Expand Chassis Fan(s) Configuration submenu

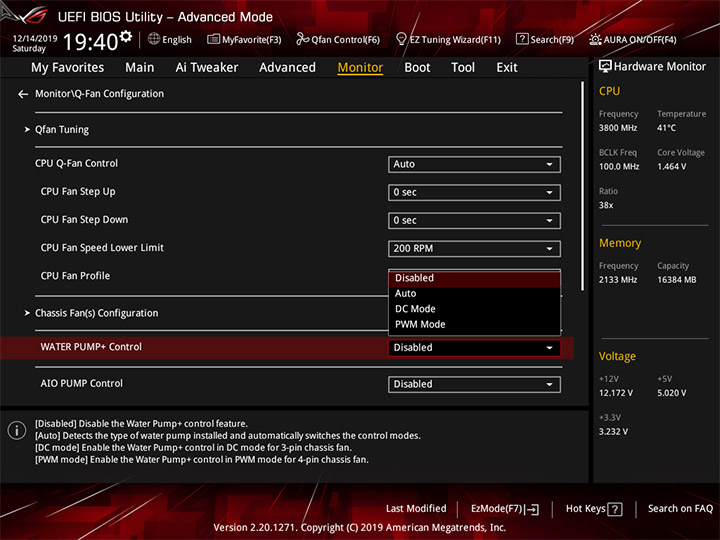96,313
